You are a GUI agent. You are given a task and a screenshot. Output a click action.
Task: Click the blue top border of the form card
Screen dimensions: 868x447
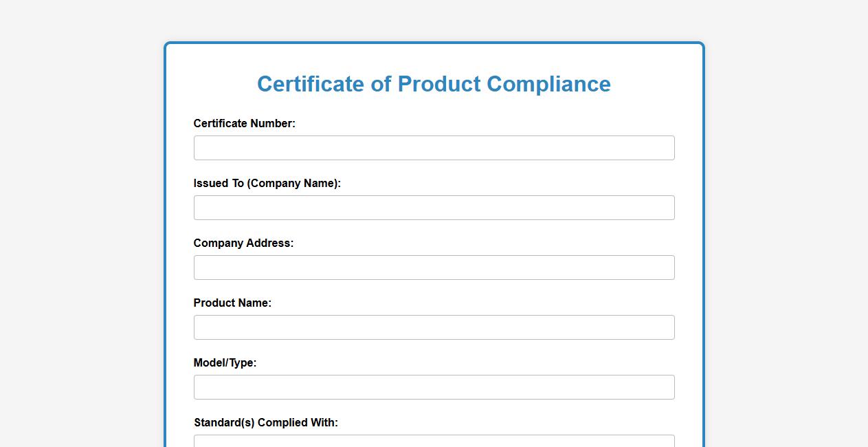point(434,43)
